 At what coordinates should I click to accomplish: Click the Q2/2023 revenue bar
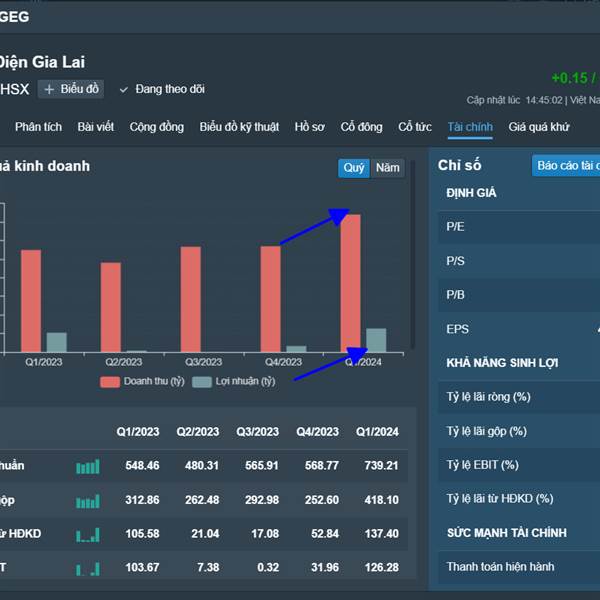(111, 307)
